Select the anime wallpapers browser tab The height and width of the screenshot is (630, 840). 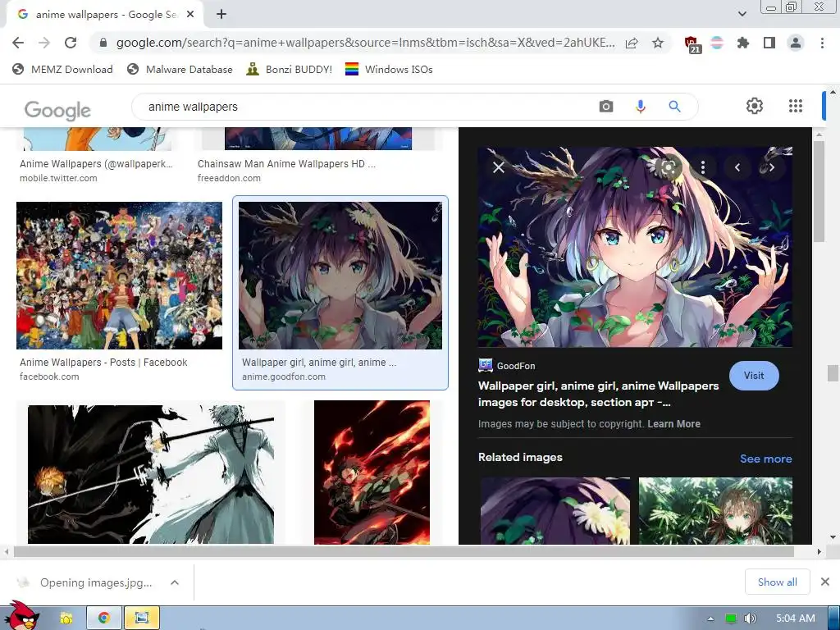(105, 15)
